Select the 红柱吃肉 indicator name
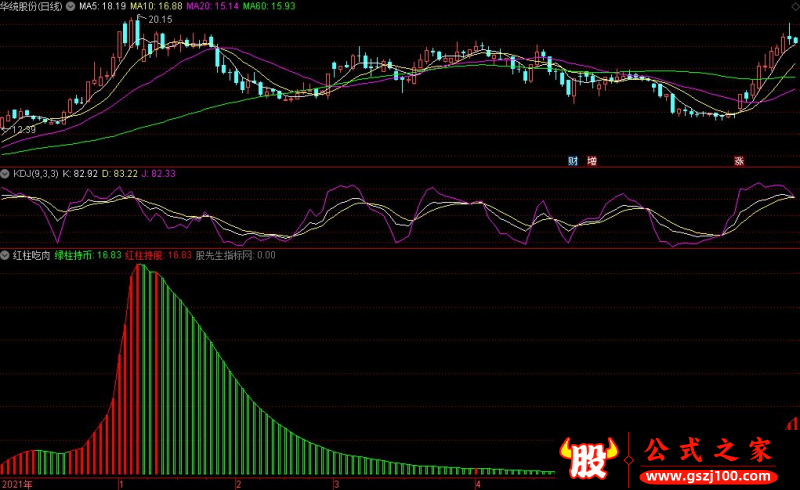The image size is (800, 490). click(32, 255)
